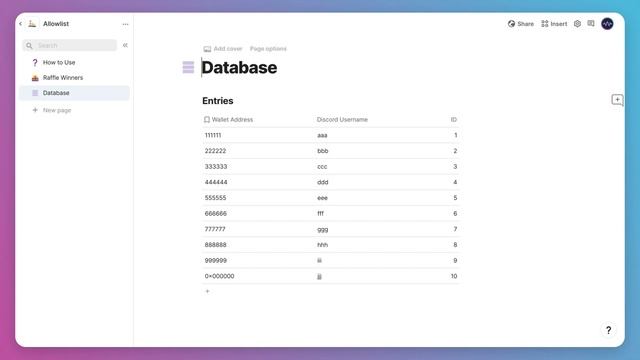Click the Allowlist workspace icon
This screenshot has height=360, width=640.
click(32, 24)
